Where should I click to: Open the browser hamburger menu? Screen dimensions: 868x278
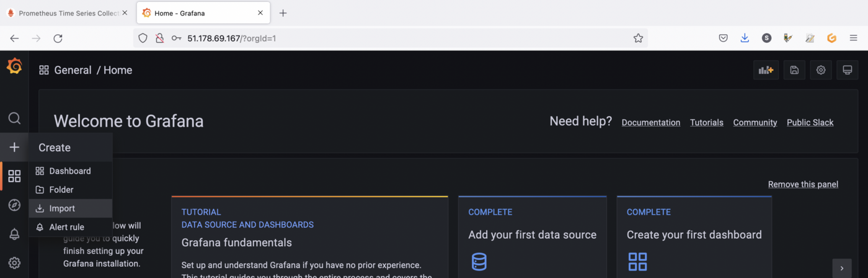pos(853,38)
